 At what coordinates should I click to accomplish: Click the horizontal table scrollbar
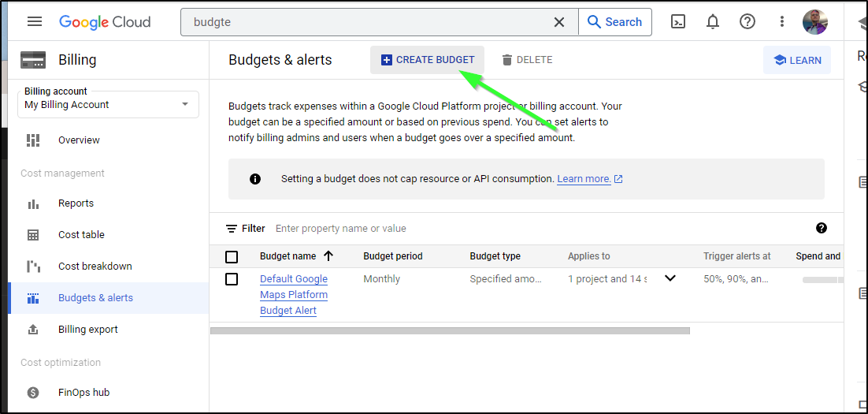[450, 331]
